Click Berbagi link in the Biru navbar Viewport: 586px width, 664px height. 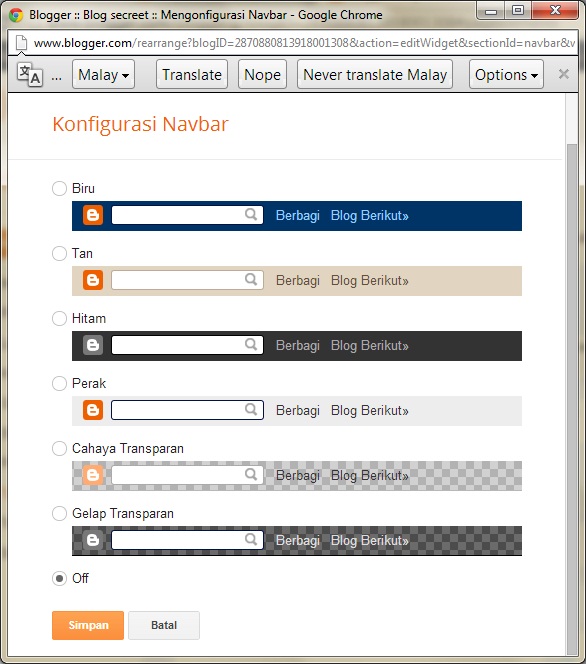coord(298,216)
